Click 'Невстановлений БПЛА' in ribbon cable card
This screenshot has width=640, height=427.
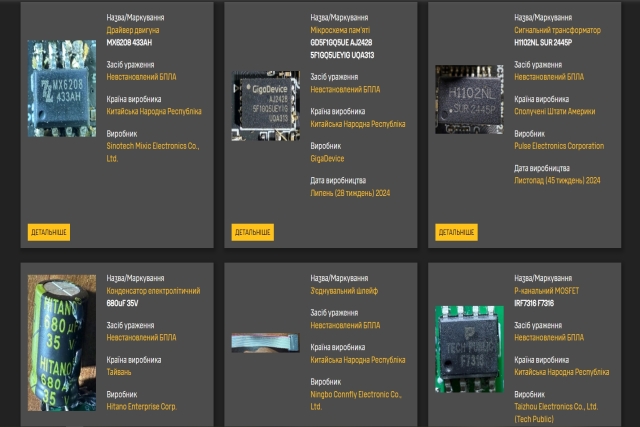(x=345, y=325)
